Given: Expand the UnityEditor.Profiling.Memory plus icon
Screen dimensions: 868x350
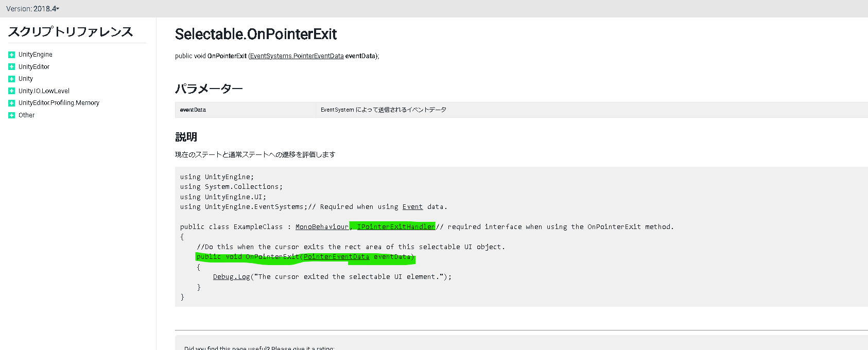Looking at the screenshot, I should coord(11,103).
